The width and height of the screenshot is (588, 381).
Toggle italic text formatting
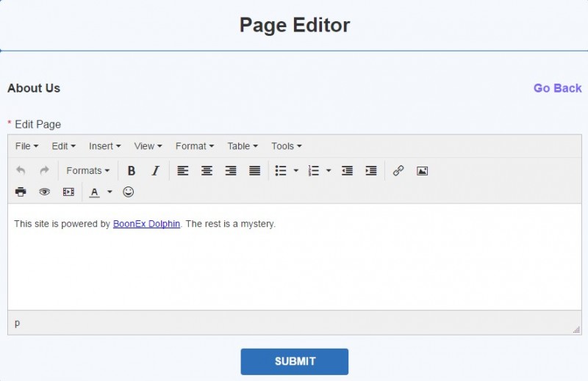[155, 171]
